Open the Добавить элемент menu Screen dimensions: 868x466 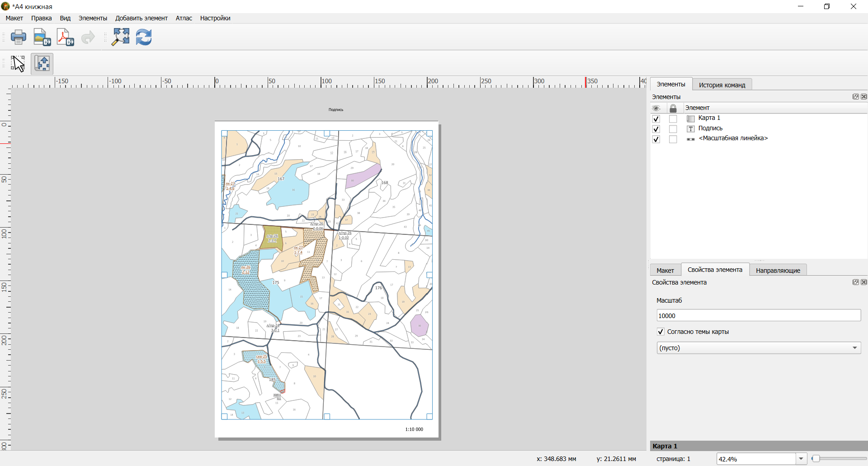pos(141,18)
